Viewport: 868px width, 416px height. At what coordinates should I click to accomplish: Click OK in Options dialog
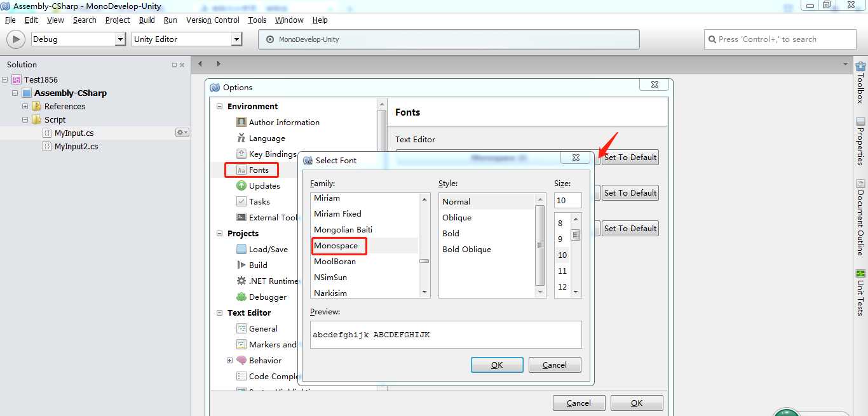pos(637,403)
